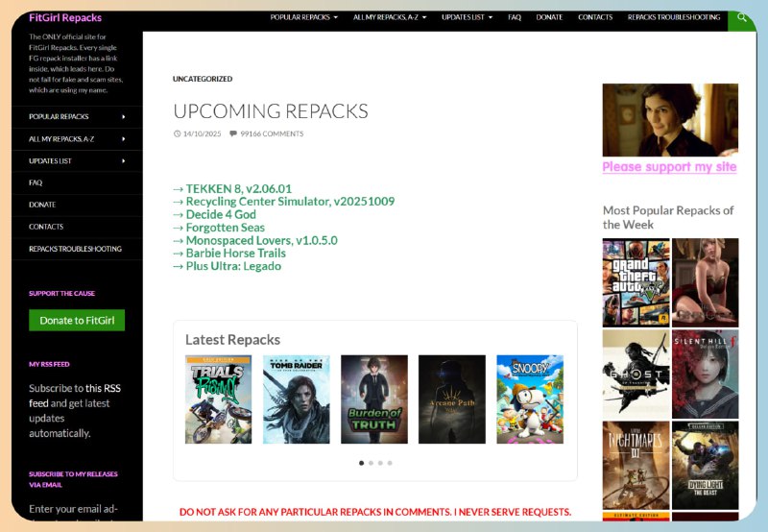Open the Burden of Truth repack cover
The width and height of the screenshot is (768, 532).
tap(374, 399)
